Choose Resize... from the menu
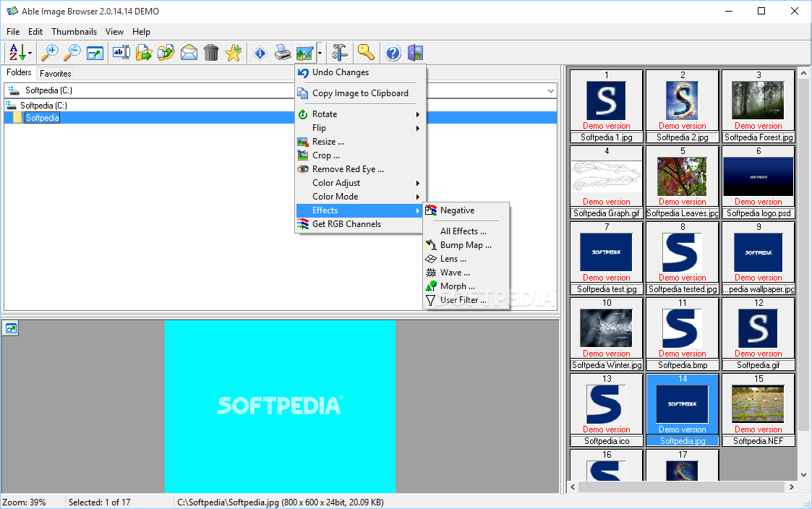 [x=360, y=142]
